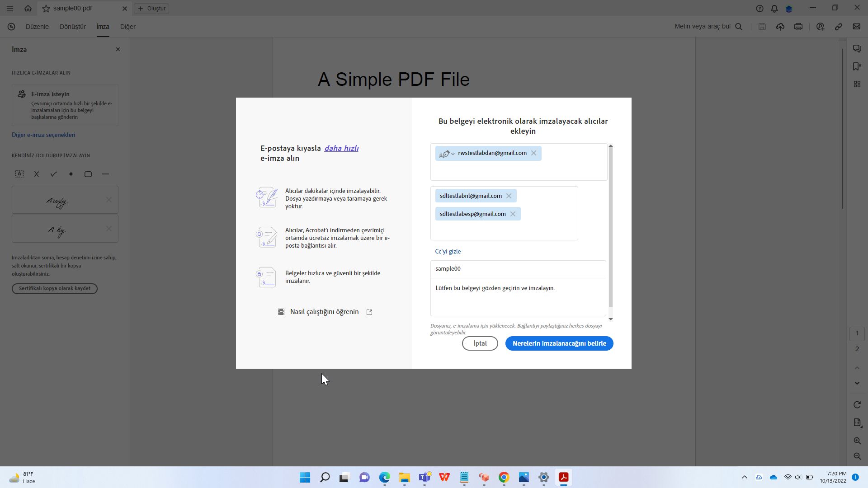Screen dimensions: 868x488
Task: Click the zoom in magnifier icon
Action: 857,441
